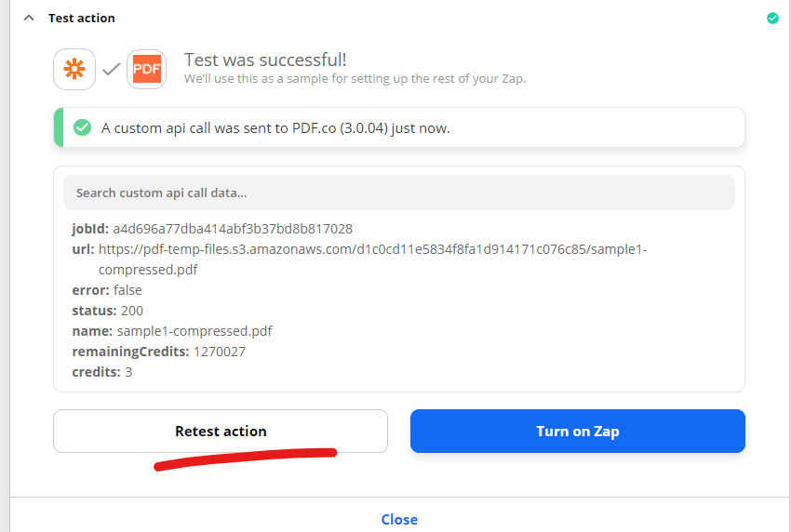The image size is (791, 532).
Task: Select the error: false row
Action: pyautogui.click(x=107, y=290)
